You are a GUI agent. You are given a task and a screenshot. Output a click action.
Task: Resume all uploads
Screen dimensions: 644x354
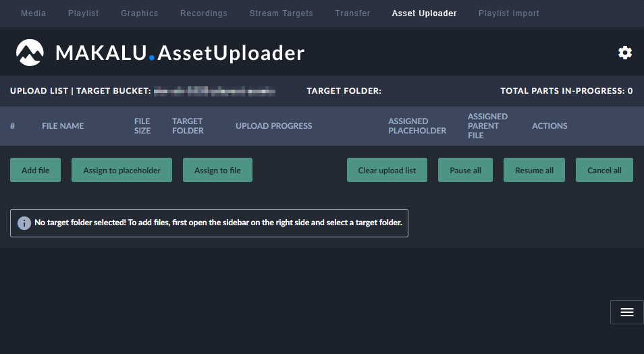click(x=535, y=170)
